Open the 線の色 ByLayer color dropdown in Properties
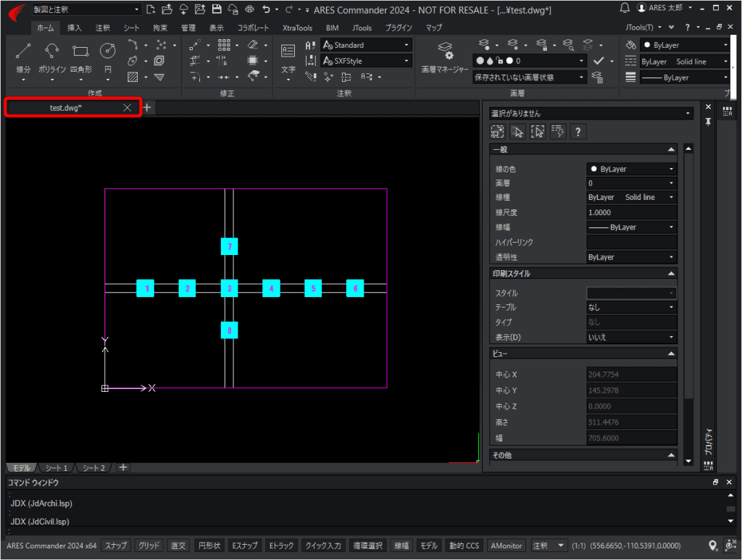This screenshot has width=742, height=560. [631, 169]
